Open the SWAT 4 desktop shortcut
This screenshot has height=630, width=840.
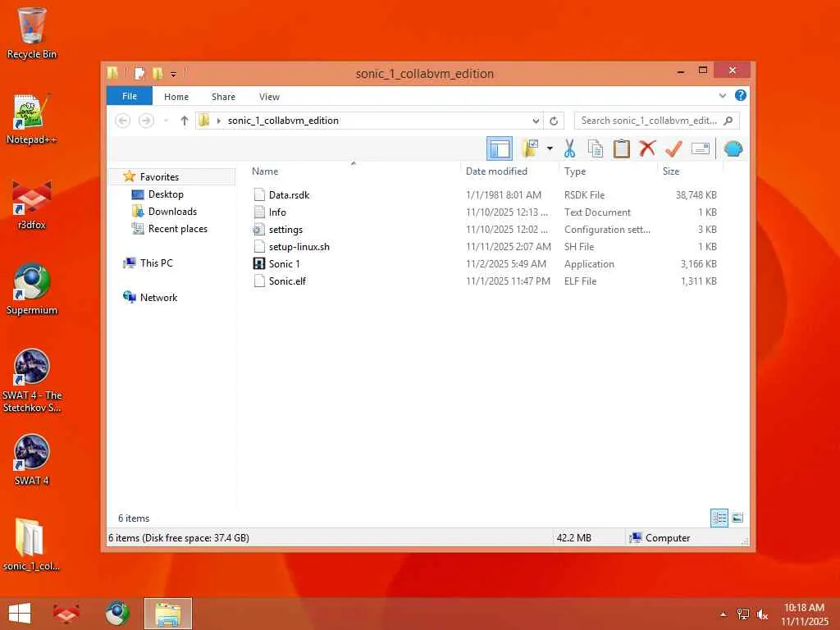point(32,459)
